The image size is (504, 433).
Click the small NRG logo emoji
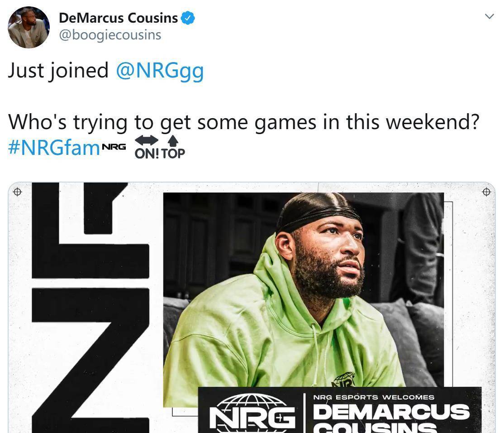[114, 147]
